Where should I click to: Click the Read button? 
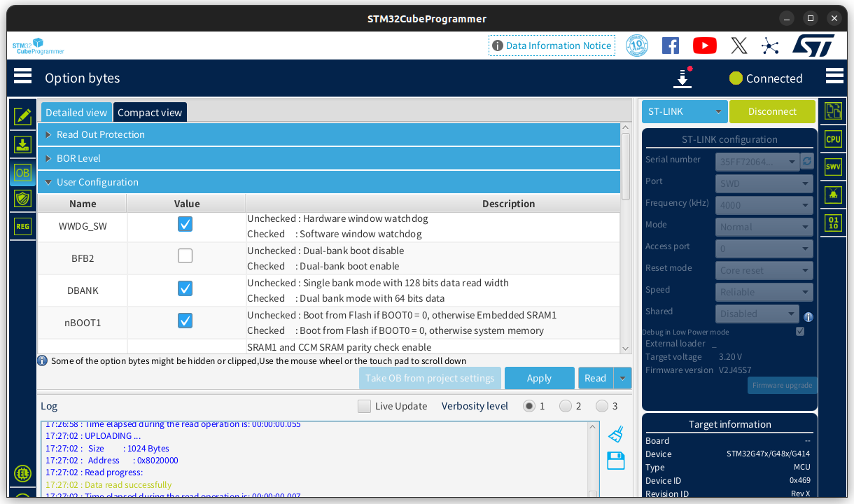596,378
